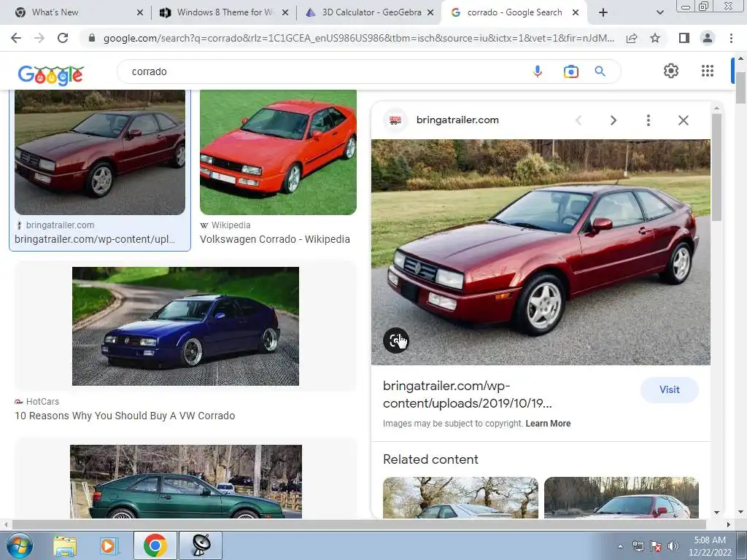Reload the current page
Image resolution: width=747 pixels, height=560 pixels.
[x=63, y=38]
